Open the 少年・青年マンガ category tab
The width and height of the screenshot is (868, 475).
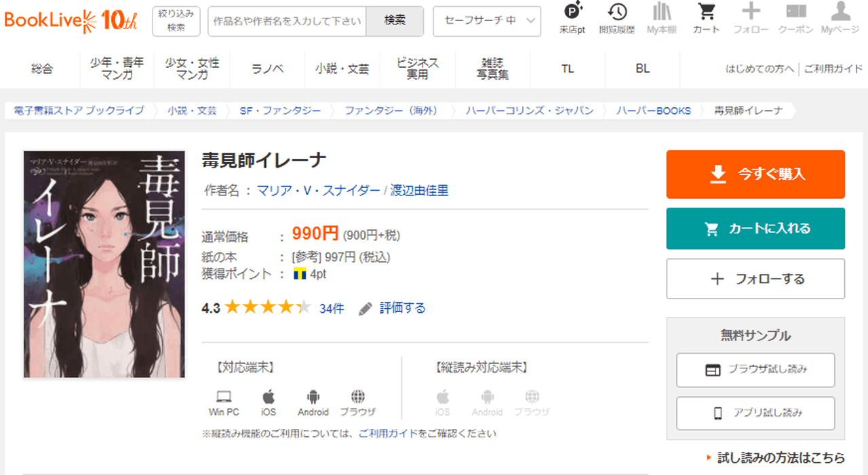click(x=117, y=69)
